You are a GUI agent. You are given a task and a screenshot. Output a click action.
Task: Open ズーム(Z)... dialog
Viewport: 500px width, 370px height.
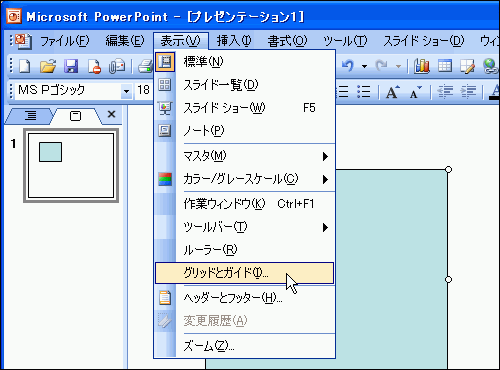click(x=244, y=346)
